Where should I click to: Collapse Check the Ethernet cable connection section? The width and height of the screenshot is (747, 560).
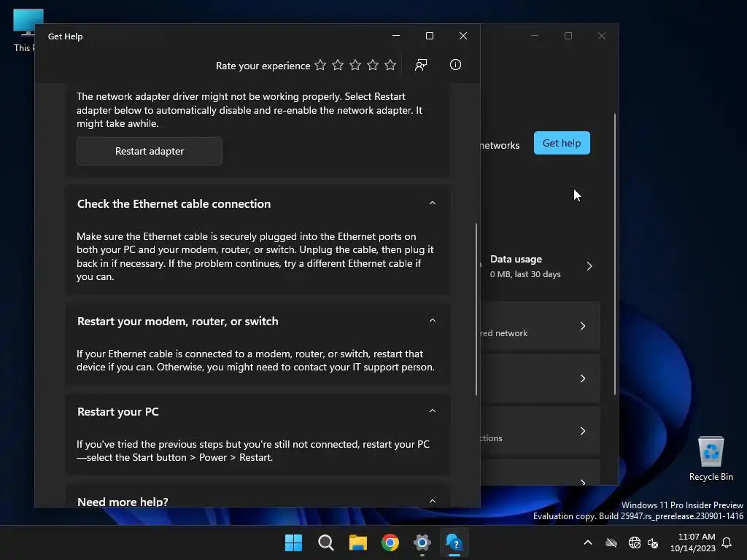433,203
